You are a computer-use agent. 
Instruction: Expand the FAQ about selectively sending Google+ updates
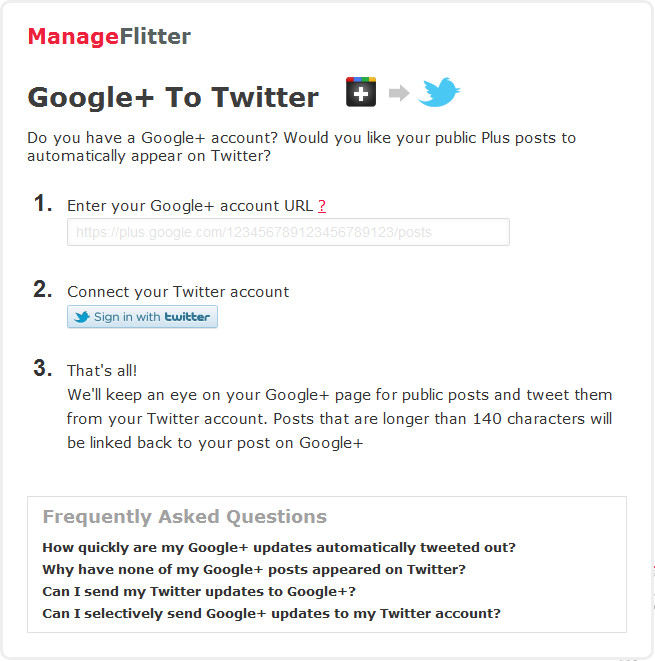point(271,613)
